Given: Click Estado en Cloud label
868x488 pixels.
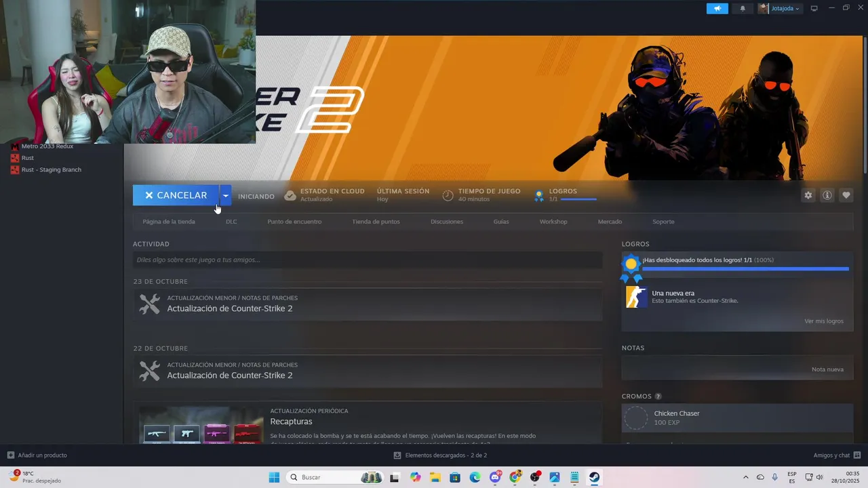Looking at the screenshot, I should (x=332, y=191).
